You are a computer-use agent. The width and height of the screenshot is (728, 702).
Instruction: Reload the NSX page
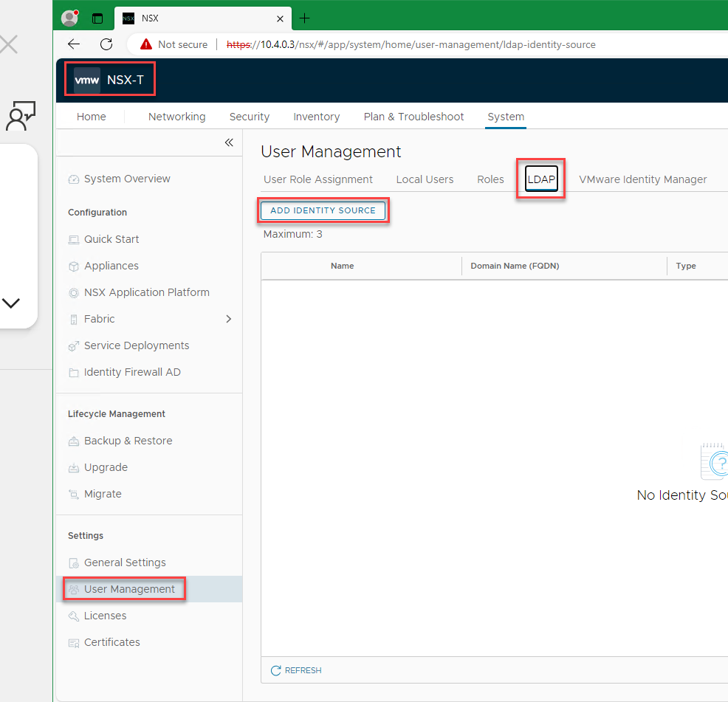click(106, 44)
